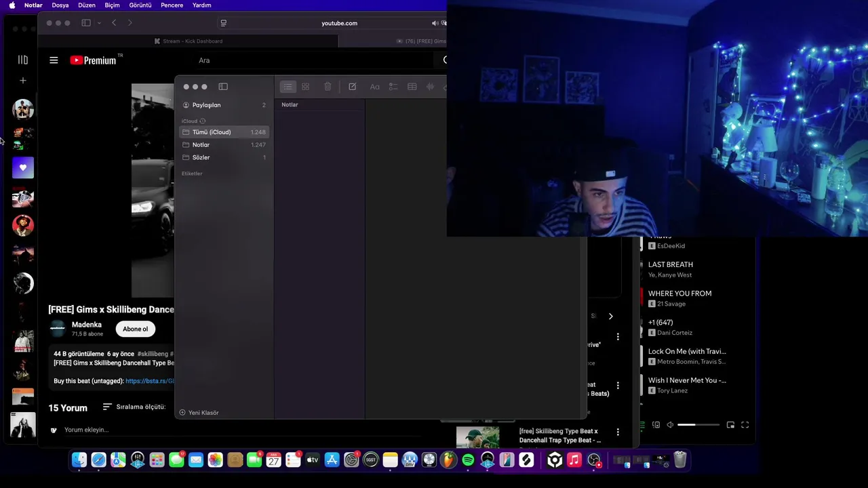This screenshot has width=868, height=488.
Task: Open the bsta.rs beat purchase link
Action: click(150, 381)
